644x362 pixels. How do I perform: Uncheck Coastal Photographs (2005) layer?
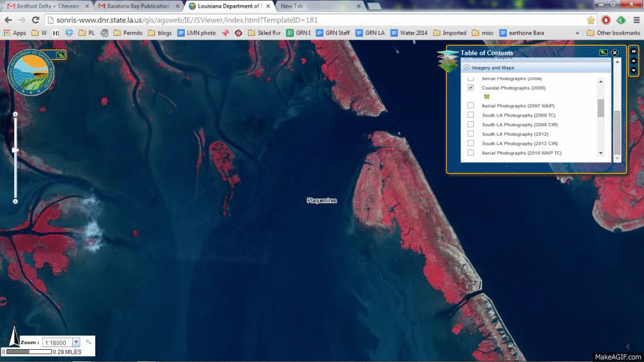click(x=471, y=88)
